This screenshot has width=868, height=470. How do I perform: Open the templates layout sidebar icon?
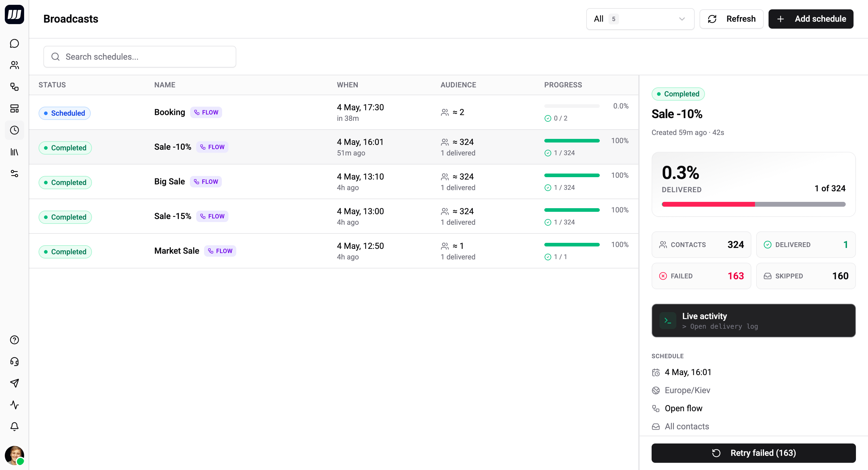pos(14,108)
